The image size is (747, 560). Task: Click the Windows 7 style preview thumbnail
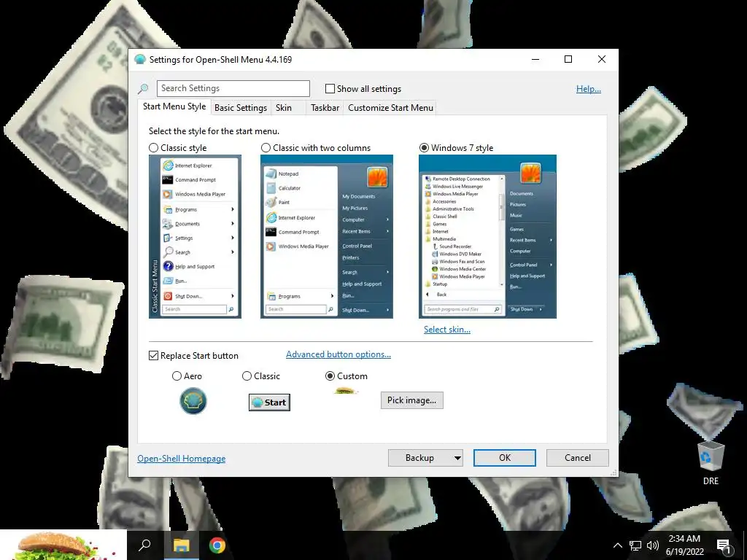click(x=487, y=237)
